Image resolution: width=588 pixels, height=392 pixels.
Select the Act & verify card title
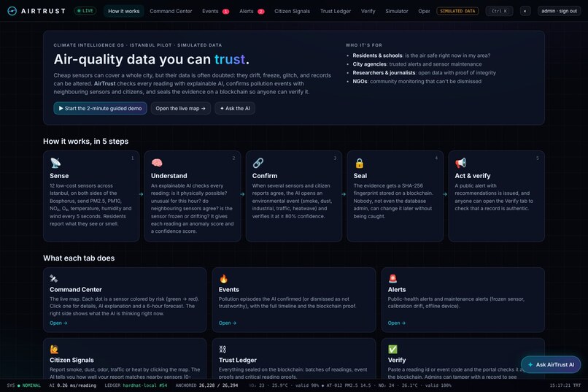[x=473, y=175]
